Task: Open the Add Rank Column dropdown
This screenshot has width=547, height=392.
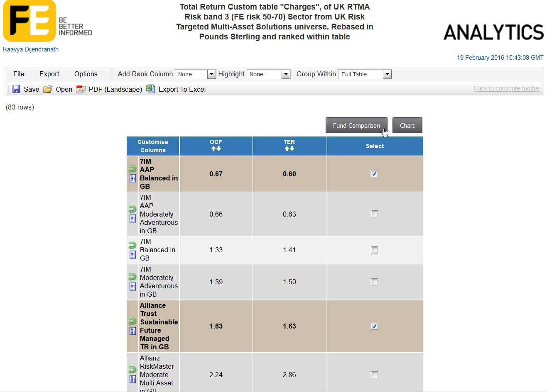Action: tap(196, 74)
